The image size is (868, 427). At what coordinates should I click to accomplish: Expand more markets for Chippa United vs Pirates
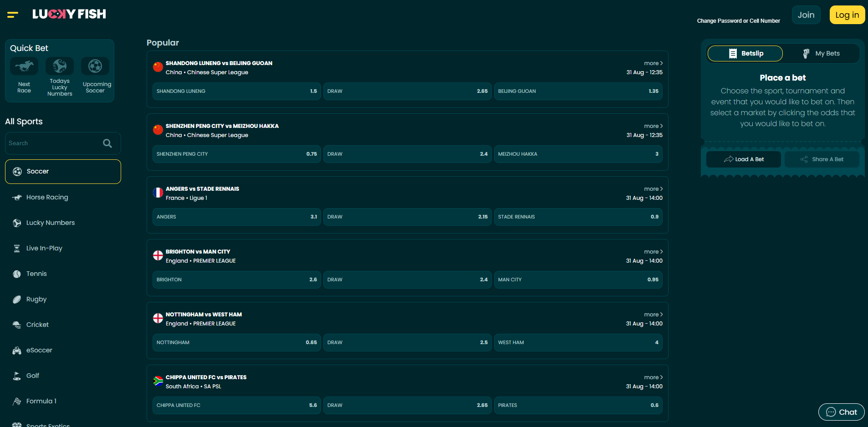coord(654,377)
